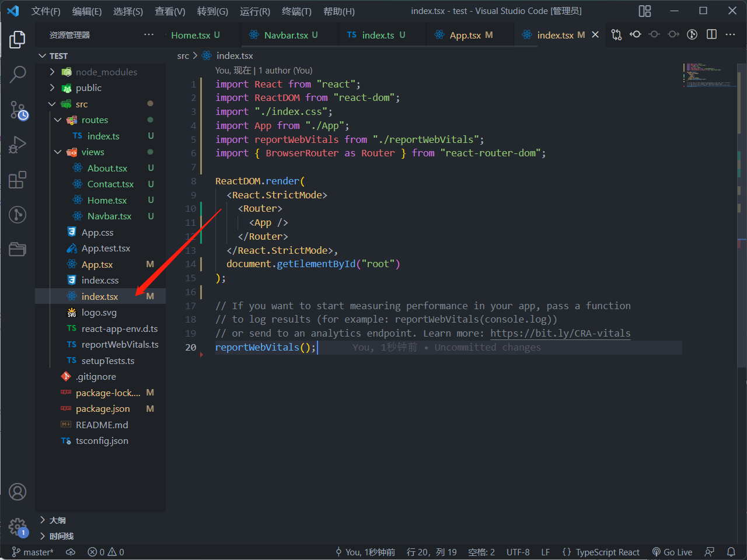The image size is (747, 560).
Task: Open the 运行(R) menu
Action: pyautogui.click(x=255, y=11)
